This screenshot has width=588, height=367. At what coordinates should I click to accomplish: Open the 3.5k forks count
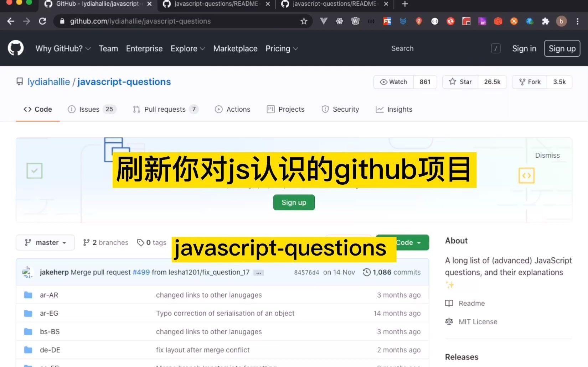pos(559,82)
